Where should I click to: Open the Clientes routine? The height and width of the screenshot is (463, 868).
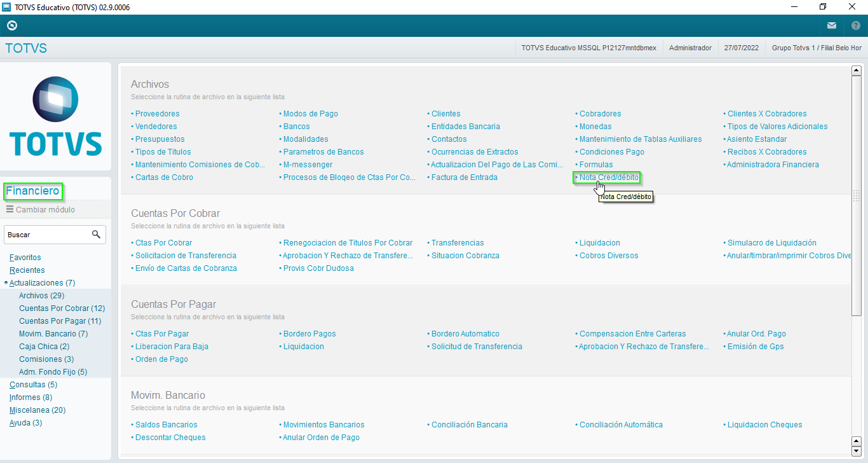(446, 114)
